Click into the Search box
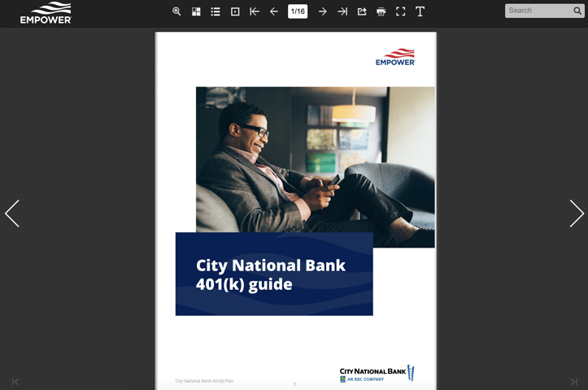The height and width of the screenshot is (390, 588). tap(539, 11)
